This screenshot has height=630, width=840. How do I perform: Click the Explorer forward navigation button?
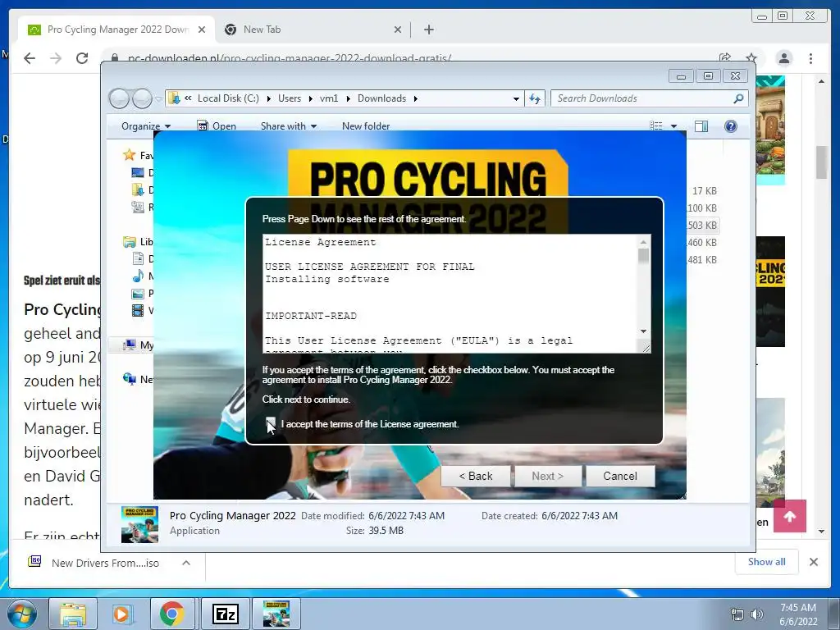pyautogui.click(x=142, y=98)
